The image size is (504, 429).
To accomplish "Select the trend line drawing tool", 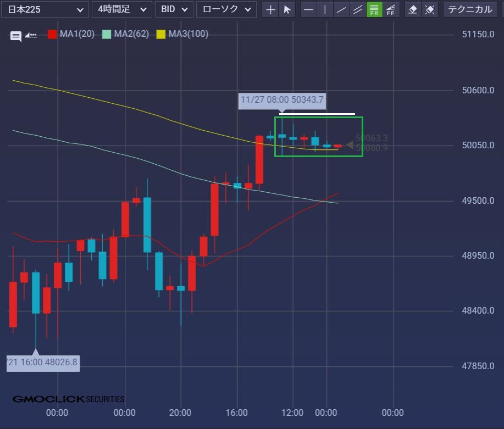I will point(341,9).
